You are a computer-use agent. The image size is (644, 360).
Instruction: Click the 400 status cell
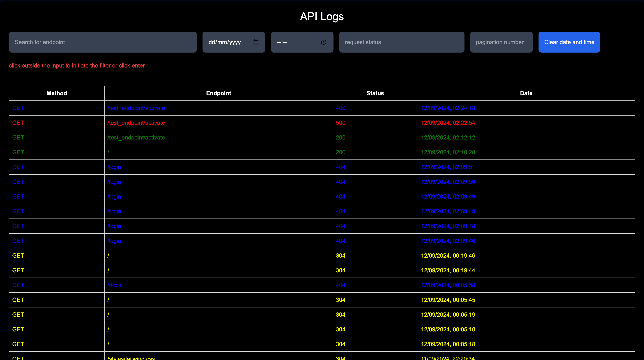(341, 108)
